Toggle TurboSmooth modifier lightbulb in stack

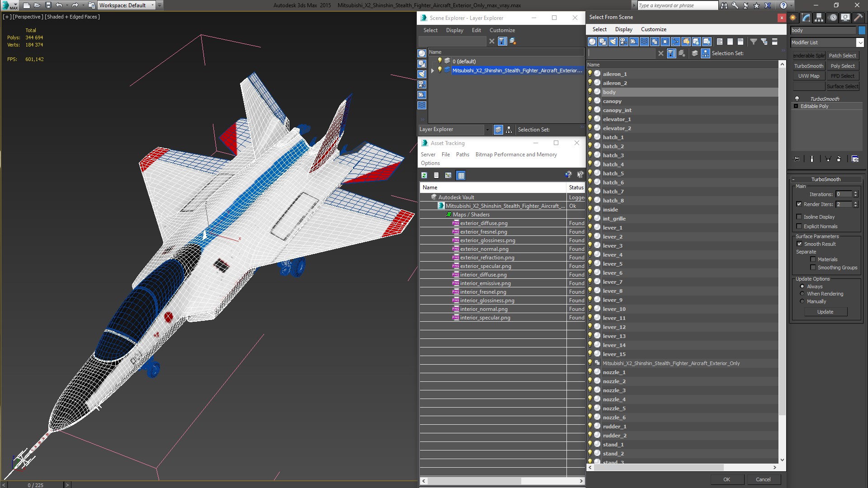(797, 99)
